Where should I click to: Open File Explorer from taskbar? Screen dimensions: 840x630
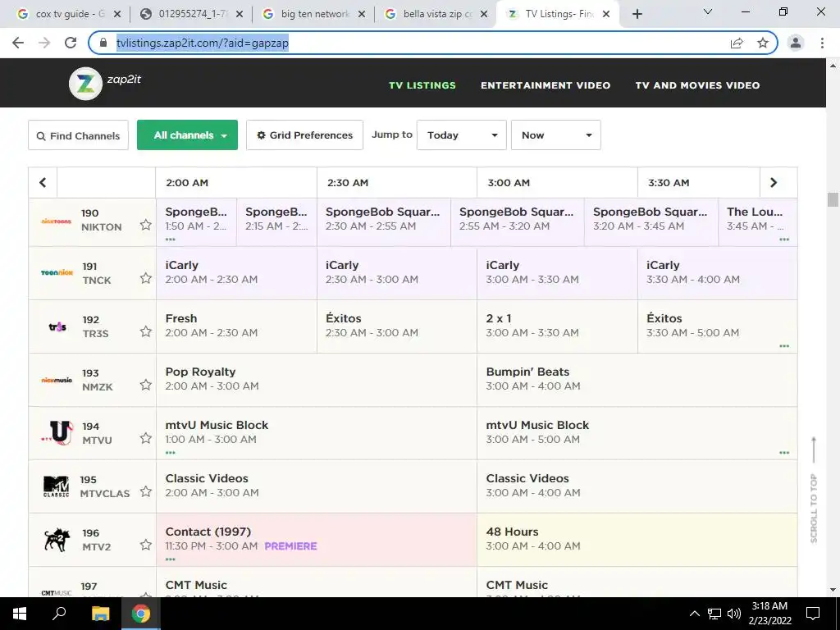(100, 614)
